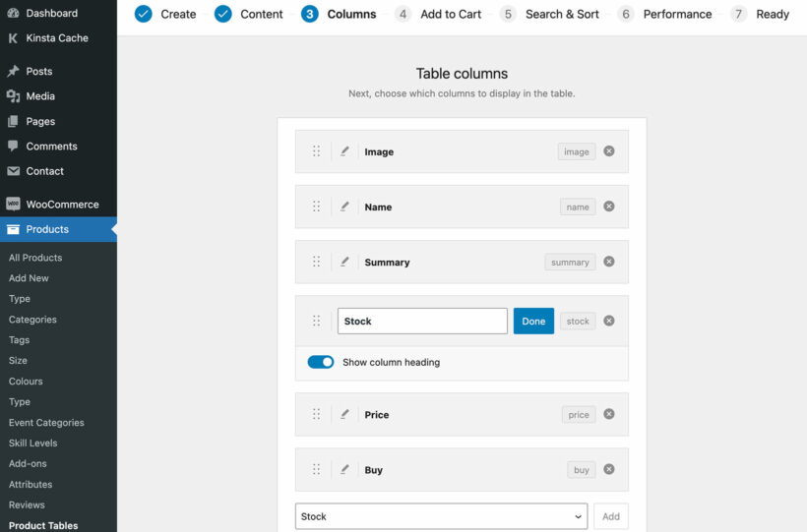This screenshot has width=807, height=532.
Task: Click the Contact envelope icon
Action: (x=13, y=171)
